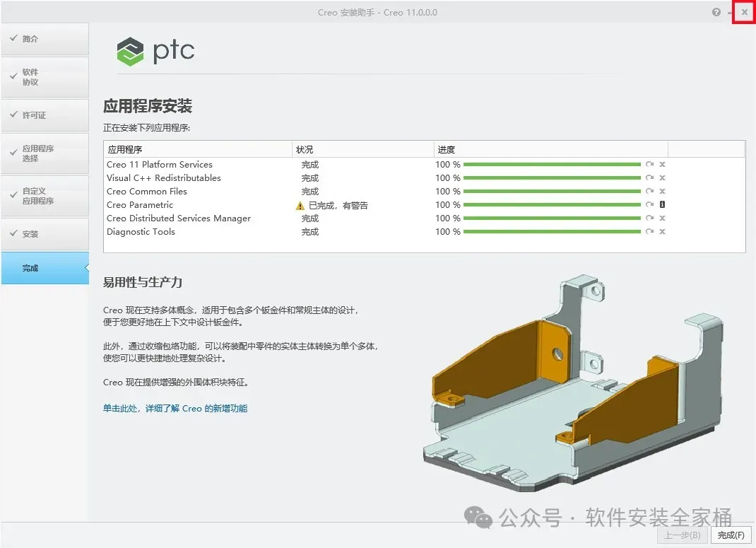
Task: Click the 完成 status of Creo Common Files
Action: click(310, 192)
